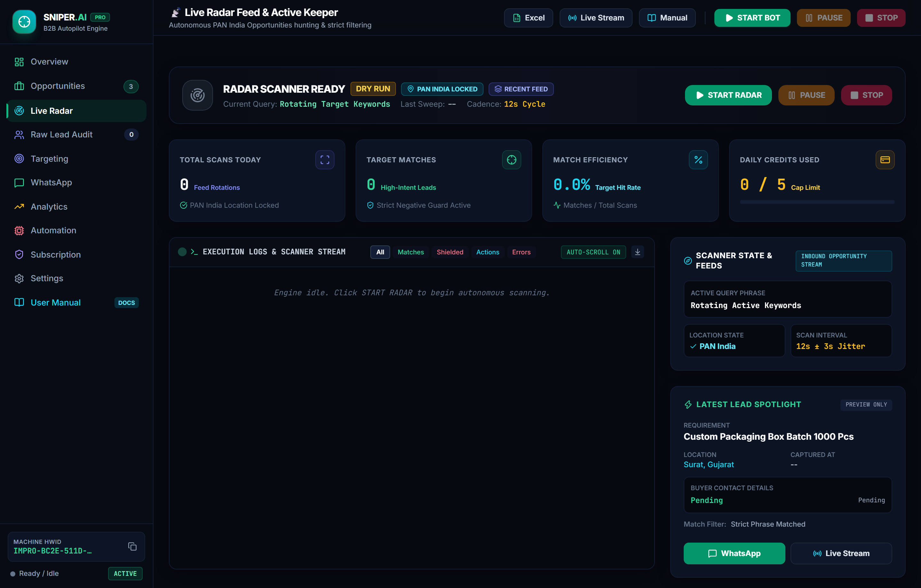Go to WhatsApp sidebar section
This screenshot has height=588, width=921.
(x=76, y=182)
